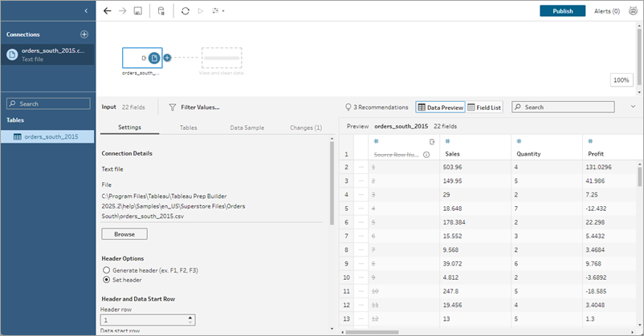Click the Settings pane vertical scrollbar
644x336 pixels.
point(332,184)
